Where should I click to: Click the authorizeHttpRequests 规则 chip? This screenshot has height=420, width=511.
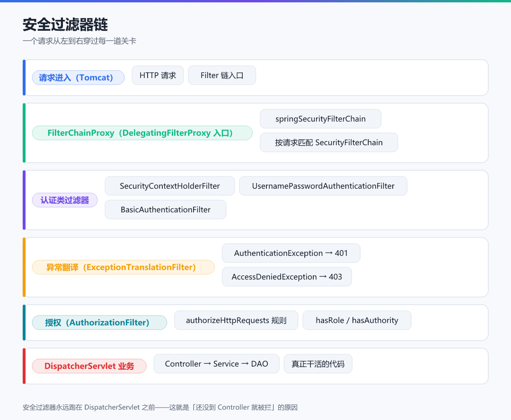236,320
